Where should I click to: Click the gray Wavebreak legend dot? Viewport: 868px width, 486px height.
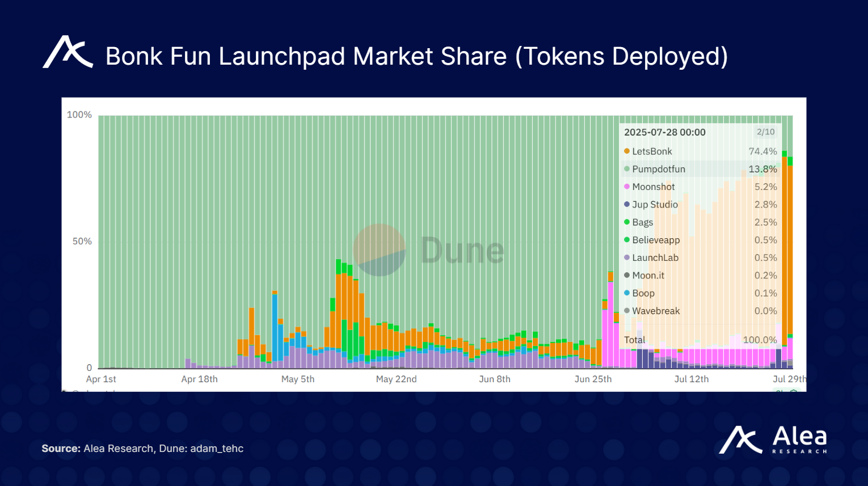[626, 311]
